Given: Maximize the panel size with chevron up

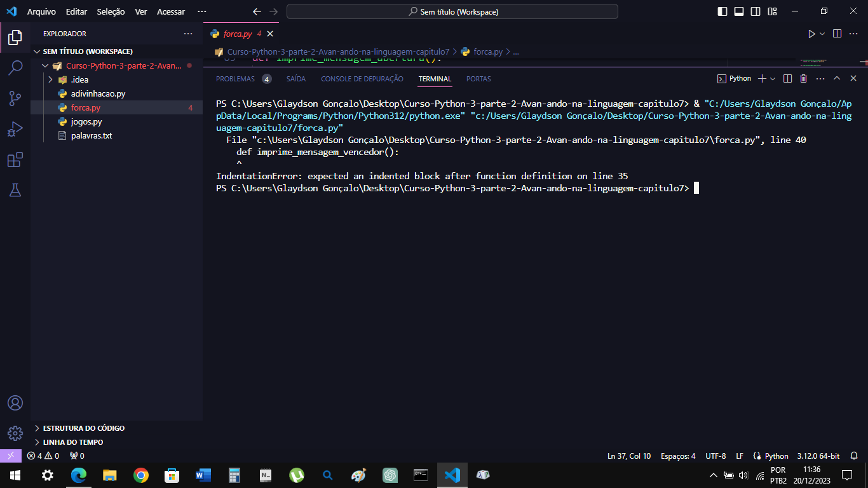Looking at the screenshot, I should 837,78.
